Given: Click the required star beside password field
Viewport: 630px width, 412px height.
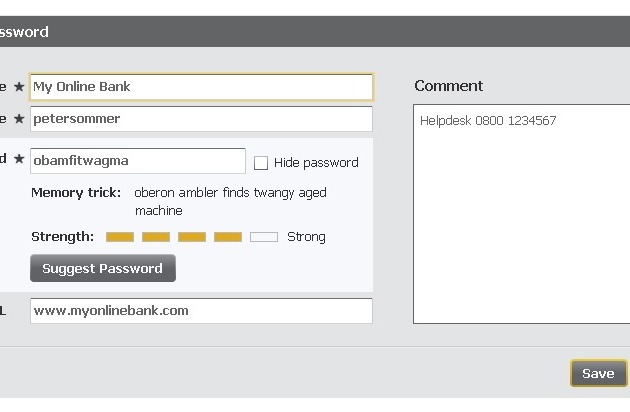Looking at the screenshot, I should point(19,160).
